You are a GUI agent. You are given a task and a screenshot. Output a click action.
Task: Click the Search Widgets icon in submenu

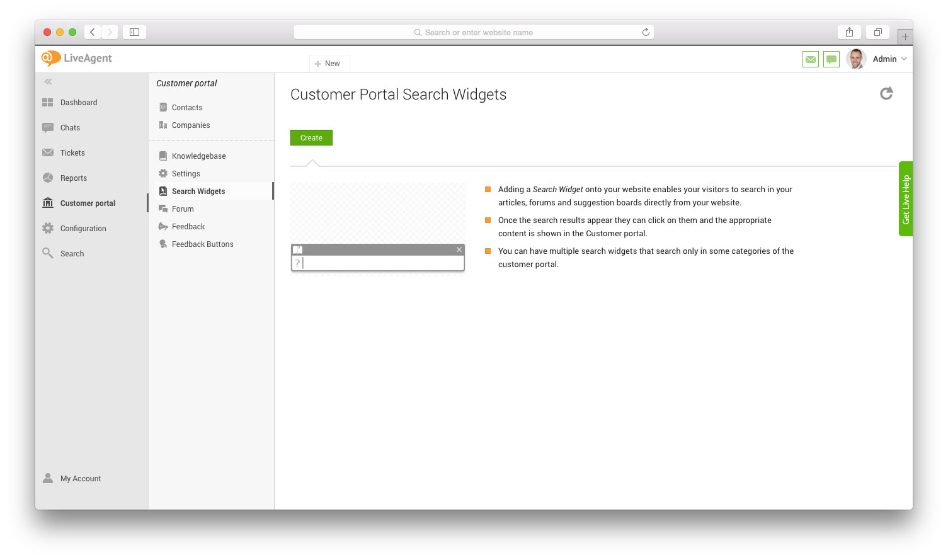163,191
